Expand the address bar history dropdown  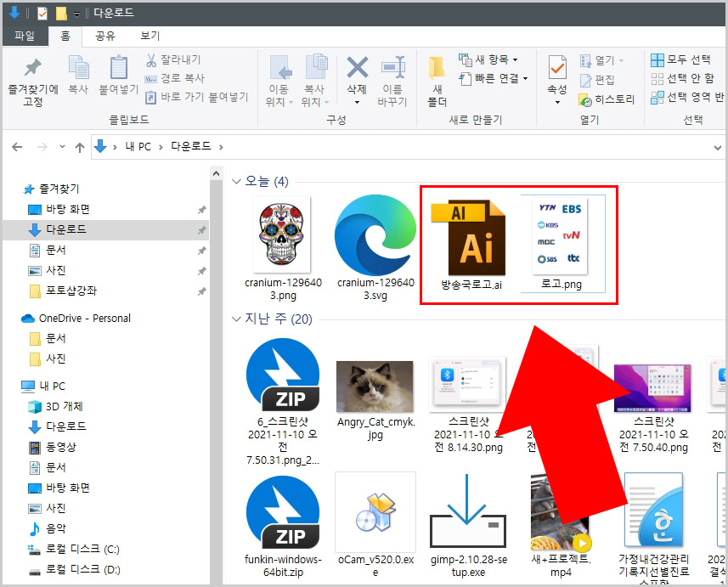click(717, 148)
